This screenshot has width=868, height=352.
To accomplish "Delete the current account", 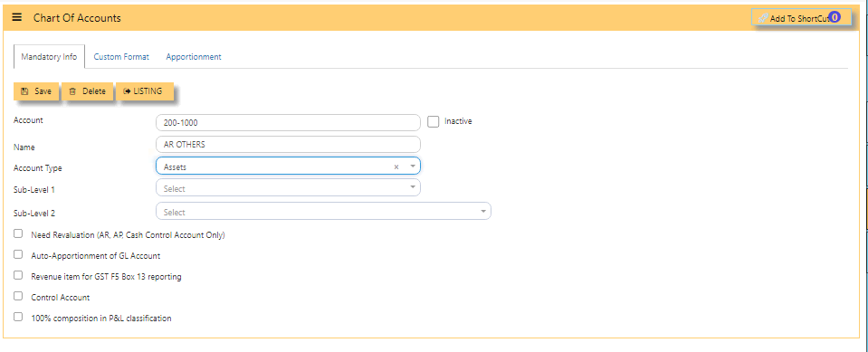I will point(88,91).
